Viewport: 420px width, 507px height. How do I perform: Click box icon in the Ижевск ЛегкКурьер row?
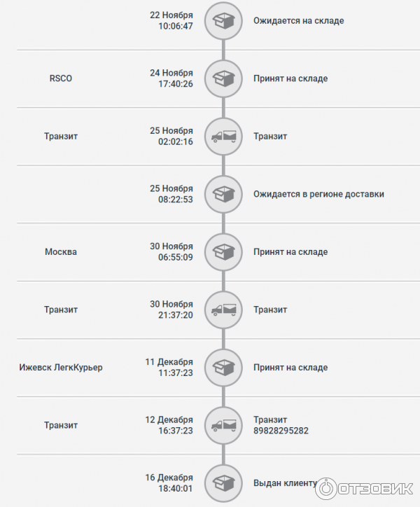[x=223, y=368]
